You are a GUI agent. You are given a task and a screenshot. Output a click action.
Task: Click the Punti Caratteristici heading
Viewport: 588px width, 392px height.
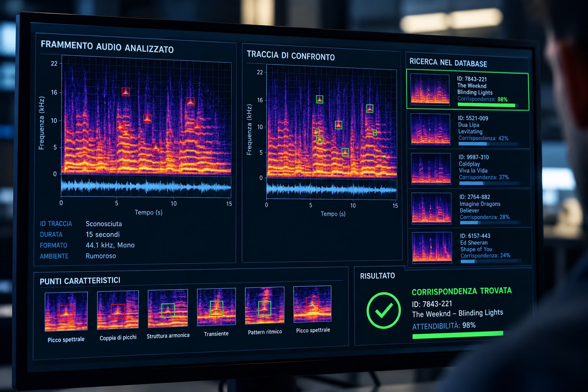80,281
